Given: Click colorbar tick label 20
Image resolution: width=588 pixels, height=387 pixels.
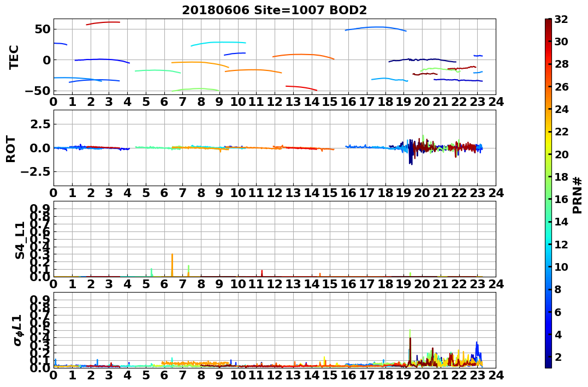Looking at the screenshot, I should [x=561, y=154].
